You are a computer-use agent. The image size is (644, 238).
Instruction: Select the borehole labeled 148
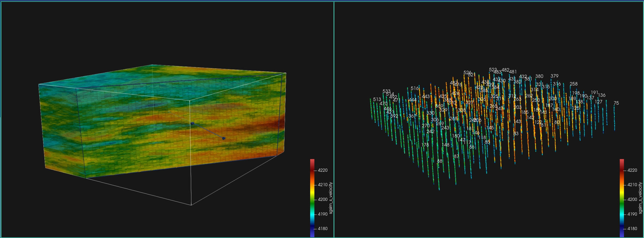tap(445, 145)
